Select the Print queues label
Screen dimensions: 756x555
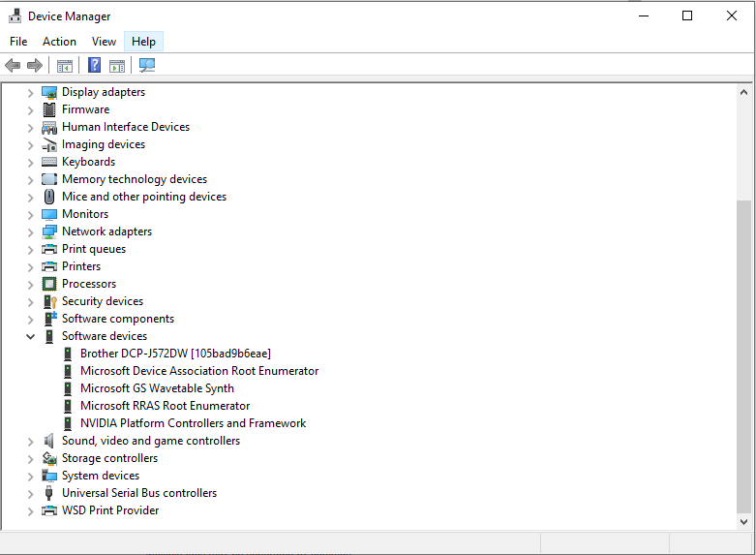tap(94, 249)
